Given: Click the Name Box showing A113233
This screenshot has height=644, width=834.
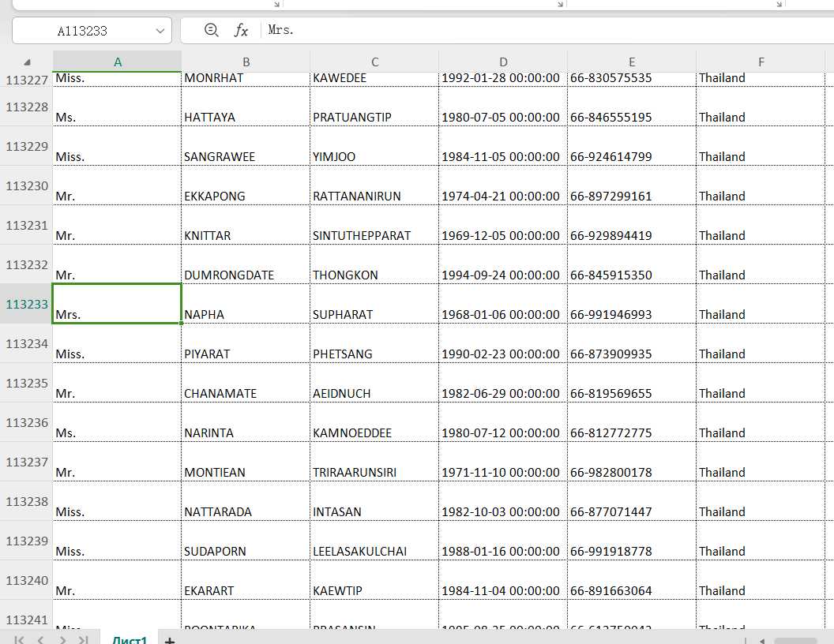Looking at the screenshot, I should [x=92, y=31].
